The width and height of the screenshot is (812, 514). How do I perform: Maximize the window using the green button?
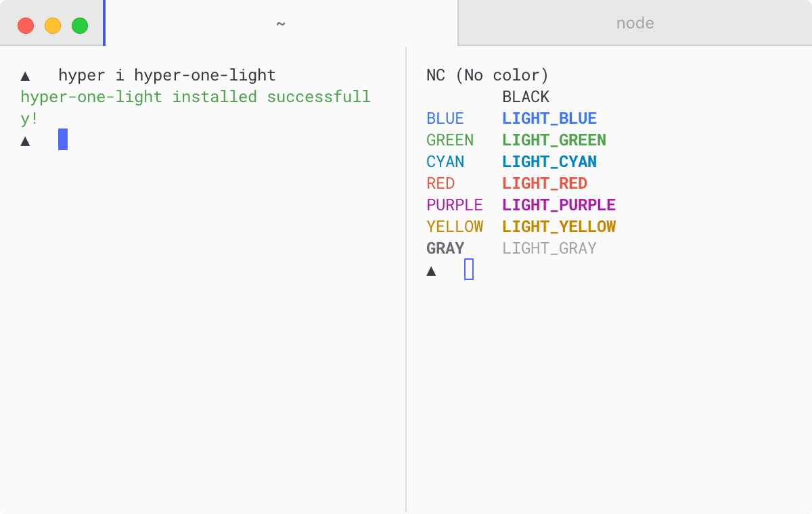[x=80, y=26]
